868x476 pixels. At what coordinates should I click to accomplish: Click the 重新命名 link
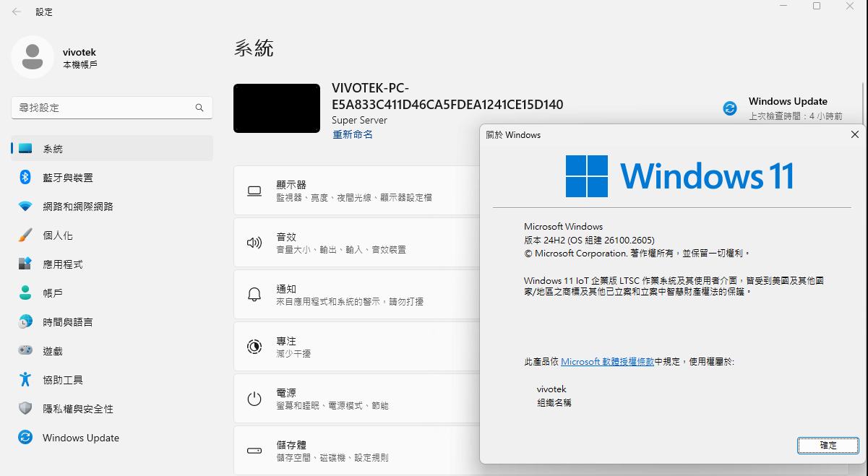(x=353, y=134)
